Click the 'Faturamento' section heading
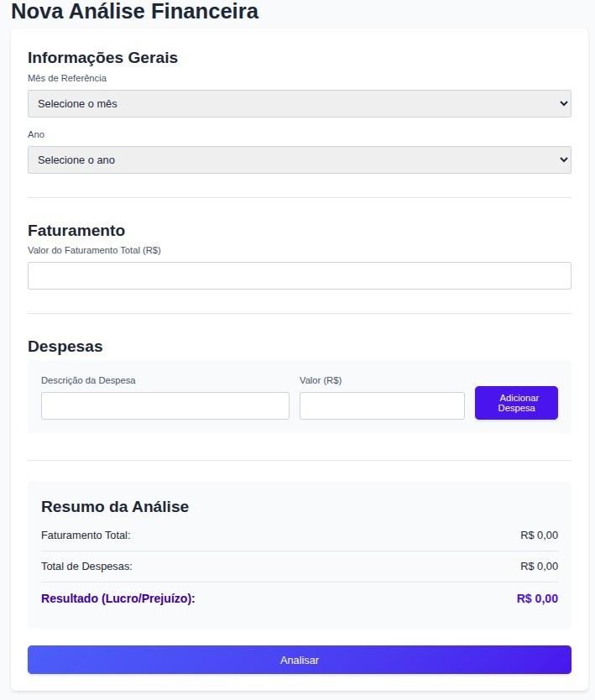This screenshot has height=700, width=595. 76,230
